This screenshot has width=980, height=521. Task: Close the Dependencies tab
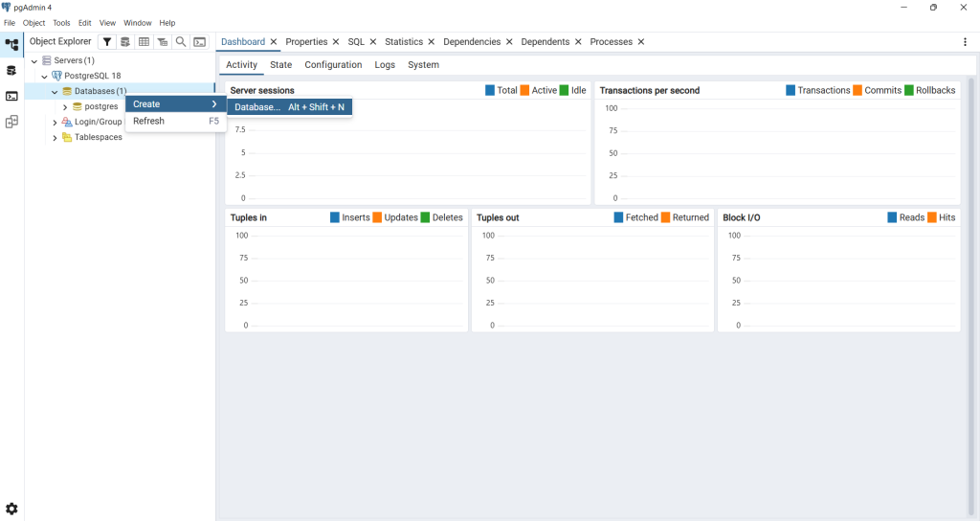(509, 42)
